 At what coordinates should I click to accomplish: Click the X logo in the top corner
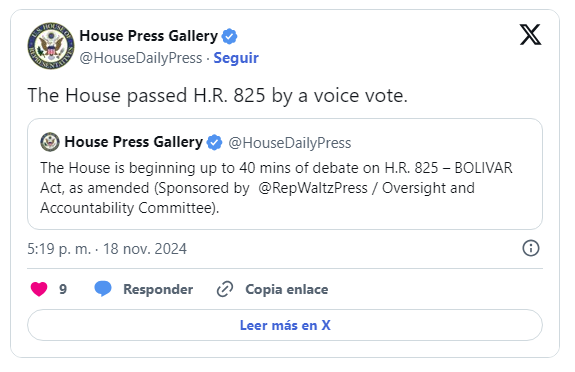point(530,35)
